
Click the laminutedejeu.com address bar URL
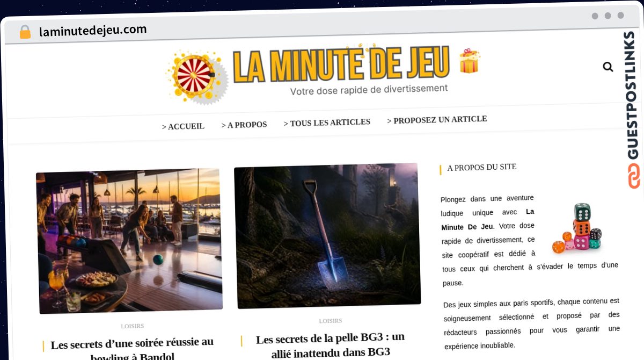pyautogui.click(x=93, y=31)
